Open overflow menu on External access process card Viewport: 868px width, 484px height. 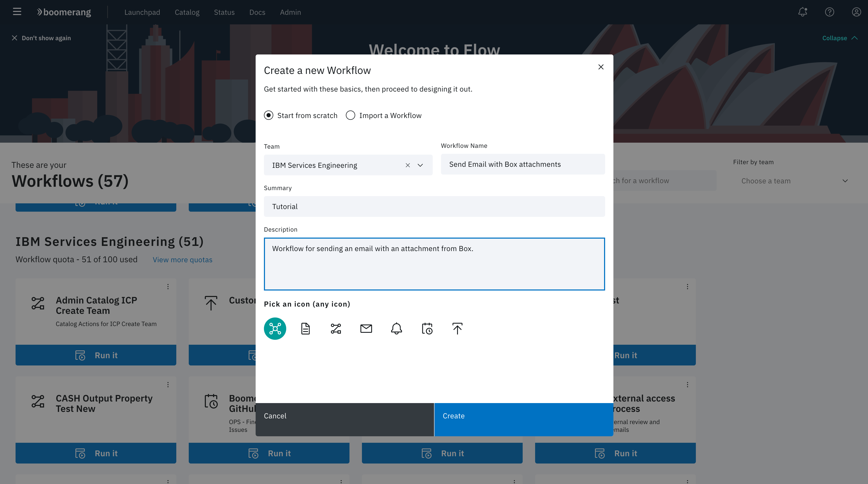point(687,385)
